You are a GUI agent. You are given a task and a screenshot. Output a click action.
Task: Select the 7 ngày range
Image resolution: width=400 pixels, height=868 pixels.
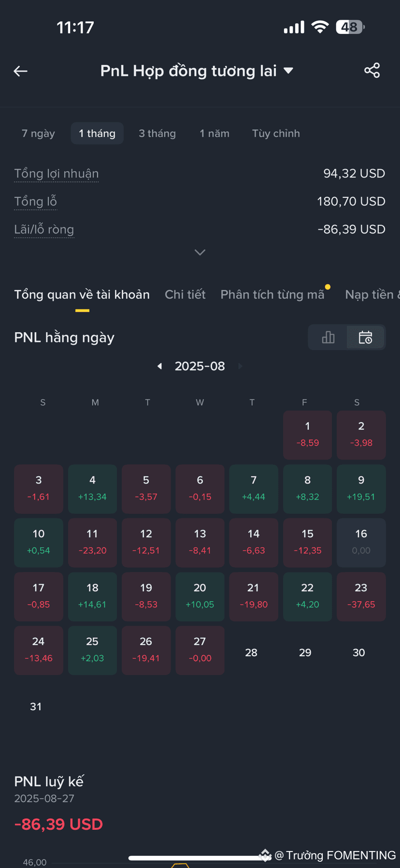[38, 133]
